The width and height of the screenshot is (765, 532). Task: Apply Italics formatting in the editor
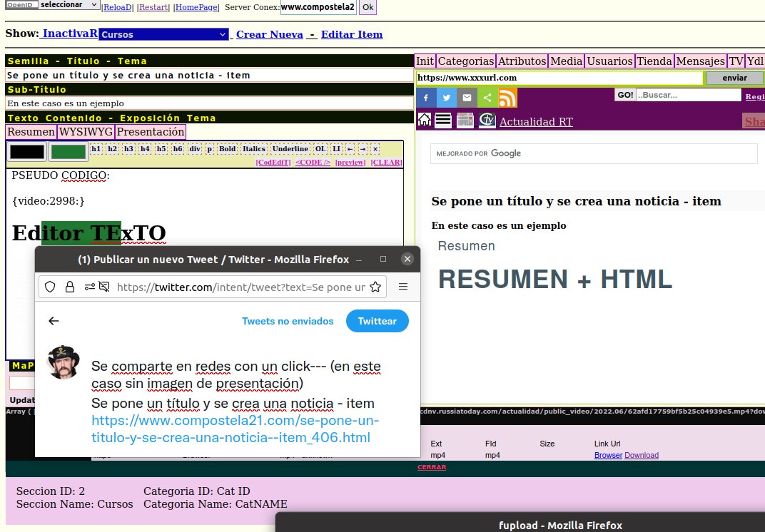254,149
